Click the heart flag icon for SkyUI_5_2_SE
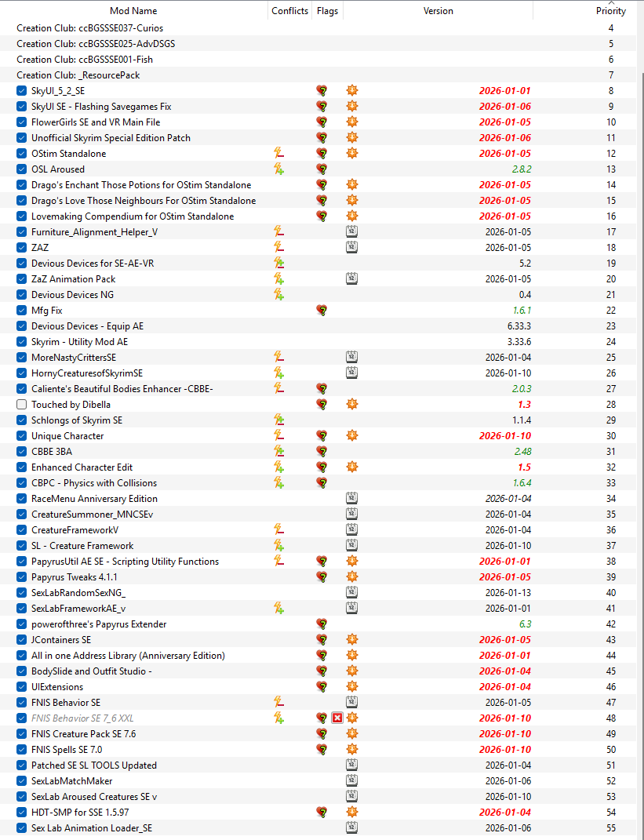This screenshot has width=644, height=840. 322,90
